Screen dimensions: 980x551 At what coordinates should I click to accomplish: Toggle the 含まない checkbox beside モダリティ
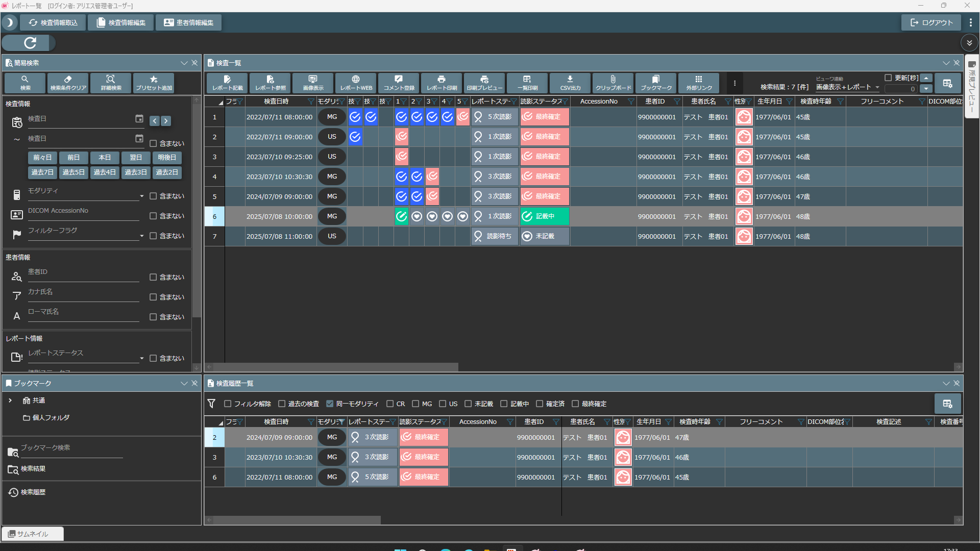click(x=153, y=196)
